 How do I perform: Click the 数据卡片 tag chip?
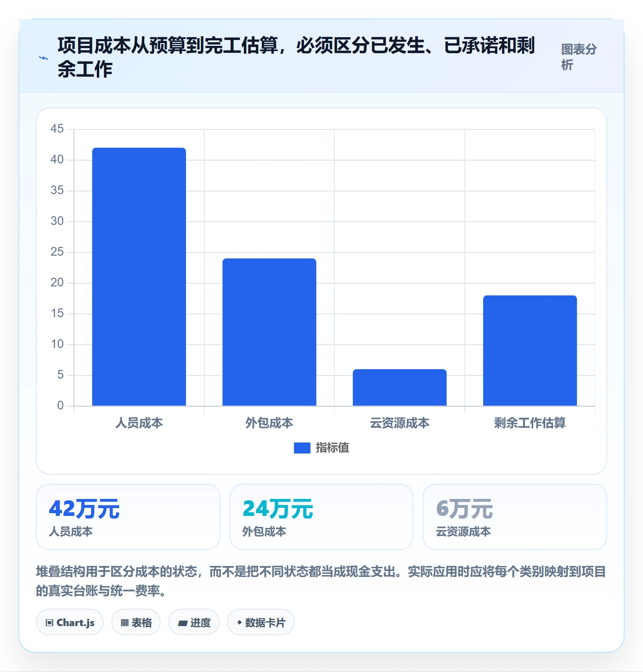261,622
